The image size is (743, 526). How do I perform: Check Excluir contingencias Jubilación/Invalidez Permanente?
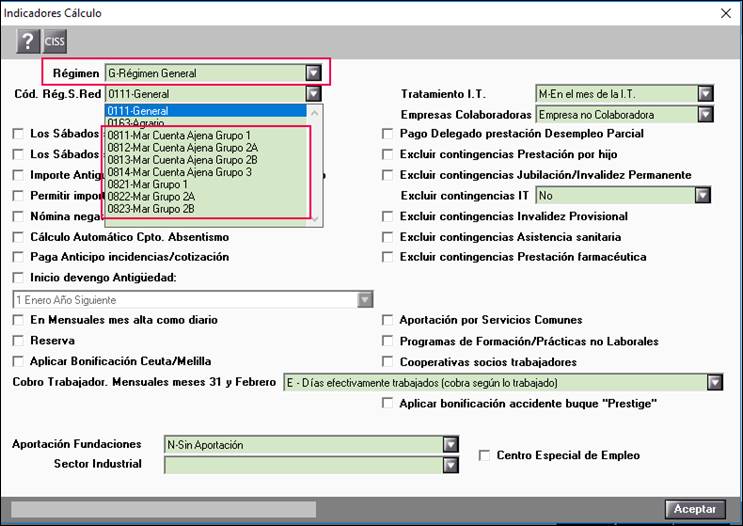pos(388,175)
